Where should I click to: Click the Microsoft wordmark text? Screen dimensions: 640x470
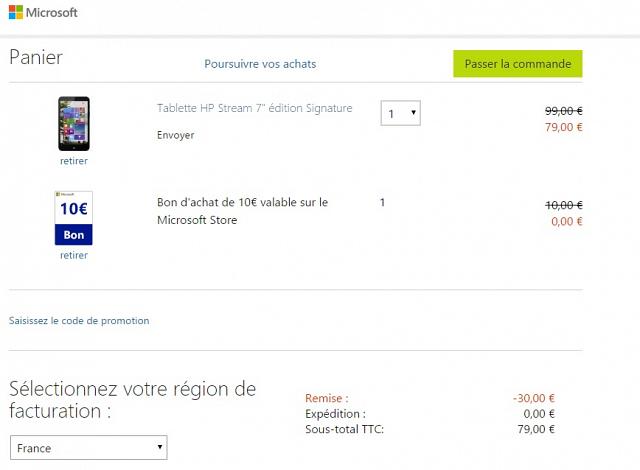click(x=54, y=13)
